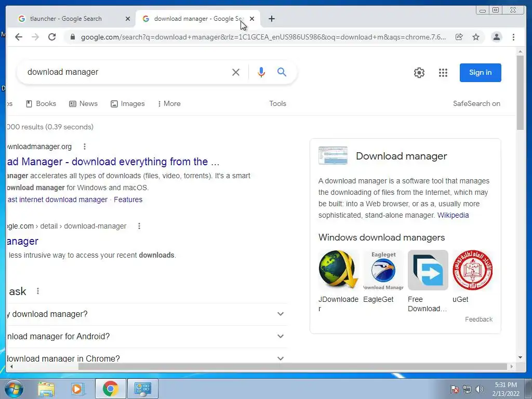Viewport: 532px width, 399px height.
Task: Open the taskbar clock and date
Action: [x=506, y=389]
